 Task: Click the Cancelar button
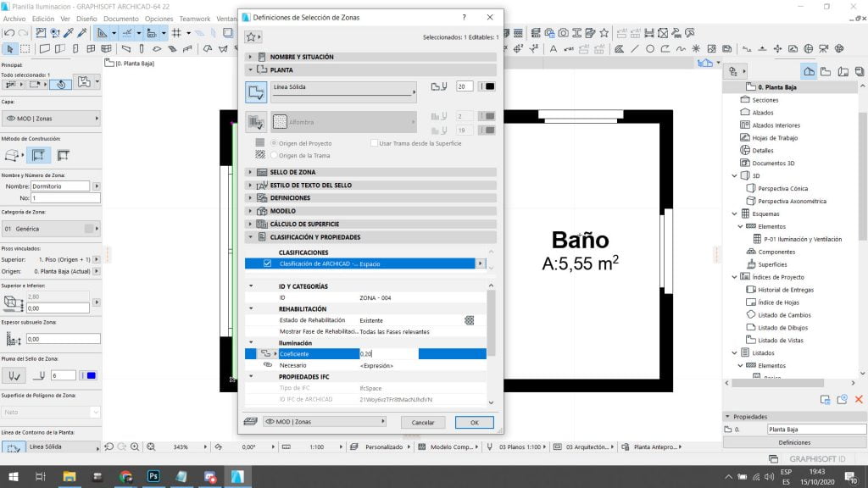[x=423, y=422]
